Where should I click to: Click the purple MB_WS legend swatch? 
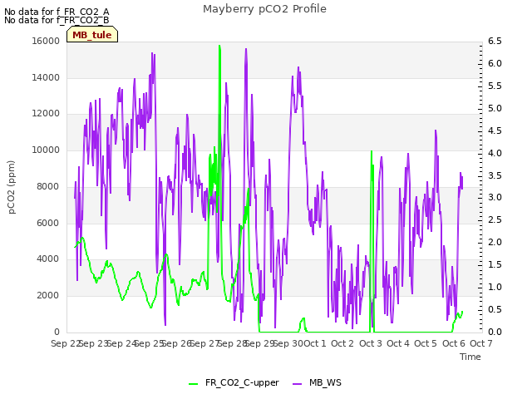[x=297, y=384]
